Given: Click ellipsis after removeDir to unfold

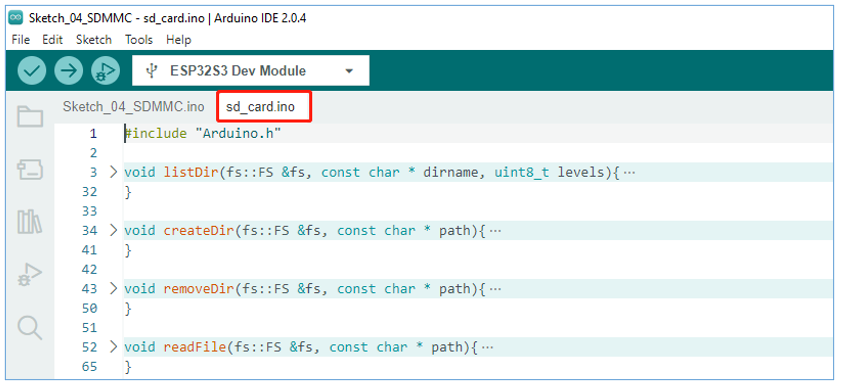Looking at the screenshot, I should [x=494, y=289].
